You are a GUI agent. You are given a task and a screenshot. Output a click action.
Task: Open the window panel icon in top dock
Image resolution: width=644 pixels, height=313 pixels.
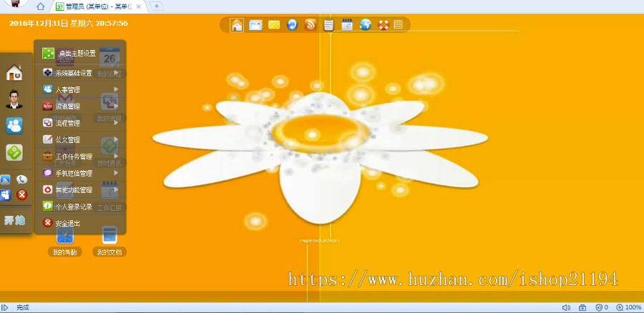click(x=255, y=25)
